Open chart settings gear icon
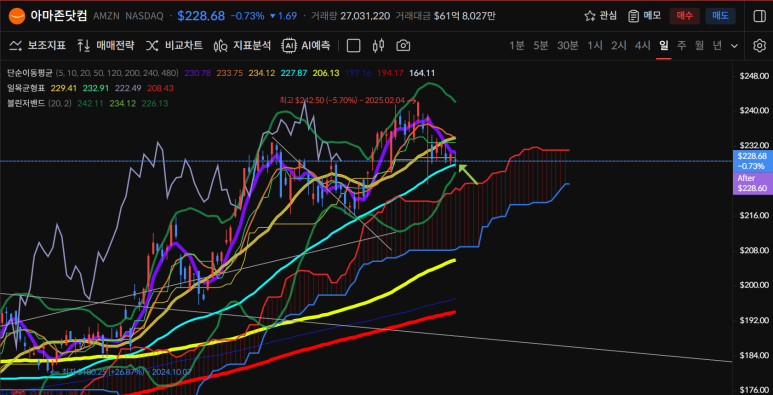 759,46
